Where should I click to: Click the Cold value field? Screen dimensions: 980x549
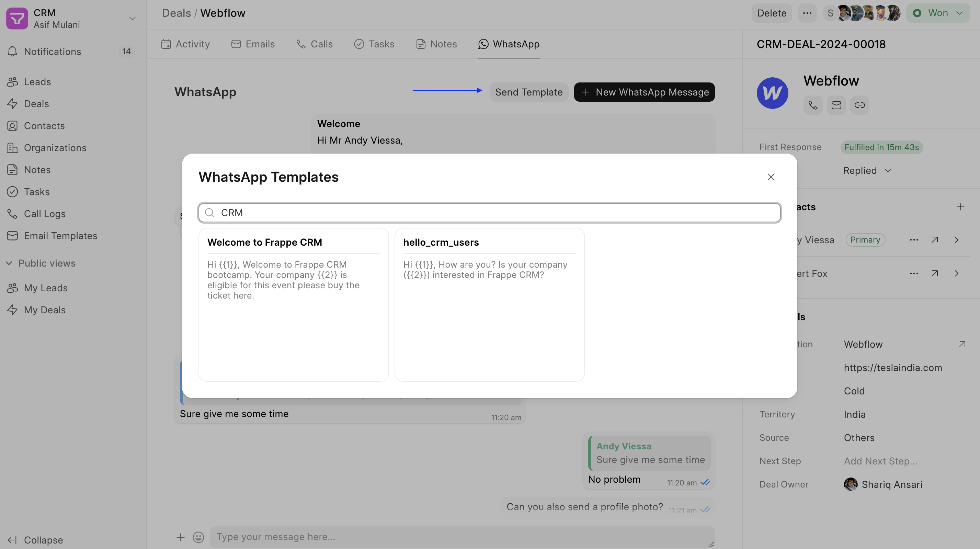click(x=854, y=391)
